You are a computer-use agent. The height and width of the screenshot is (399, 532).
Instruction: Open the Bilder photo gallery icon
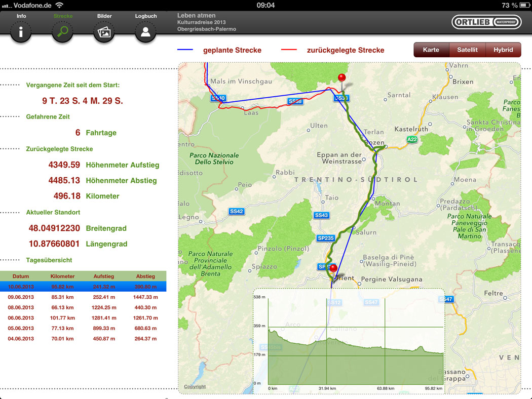(104, 32)
